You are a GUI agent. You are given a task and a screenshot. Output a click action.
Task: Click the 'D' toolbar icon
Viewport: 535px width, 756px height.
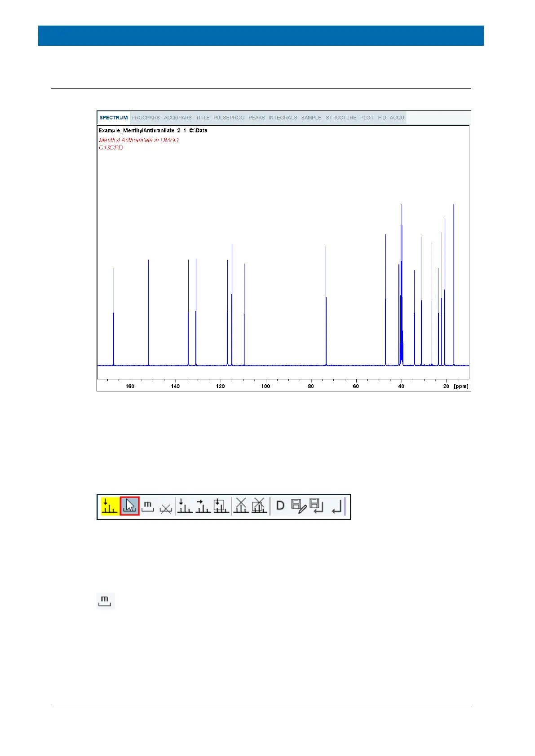[280, 506]
